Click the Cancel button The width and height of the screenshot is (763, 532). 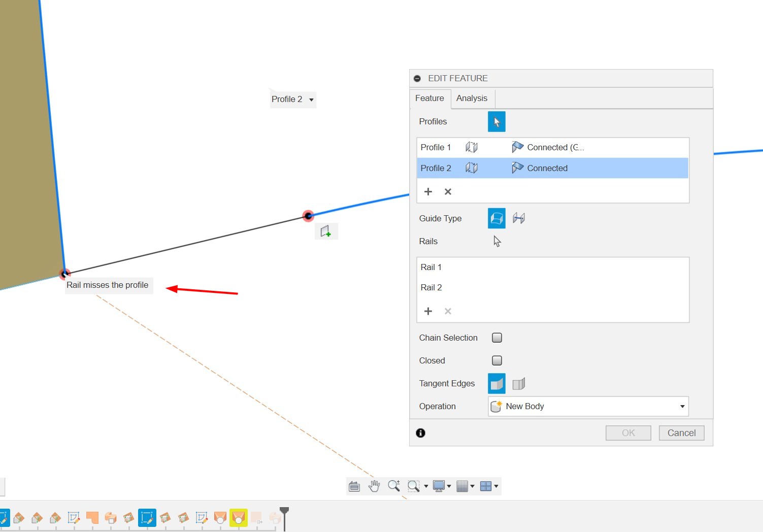pyautogui.click(x=681, y=433)
